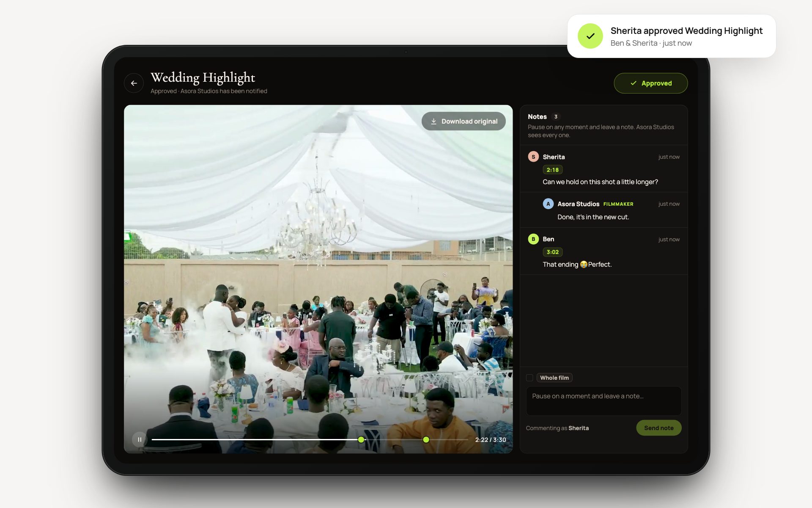Screen dimensions: 812x508
Task: Click the green Approved status button
Action: pos(650,83)
